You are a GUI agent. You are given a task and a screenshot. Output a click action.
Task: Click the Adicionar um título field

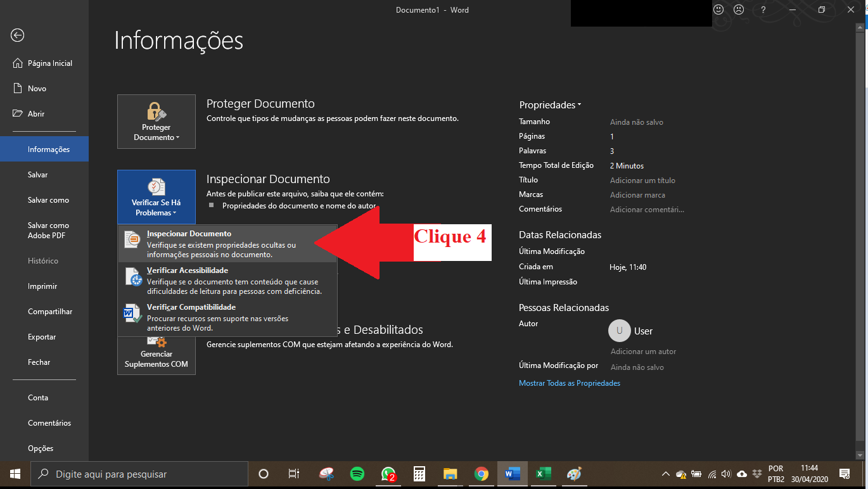pos(642,181)
